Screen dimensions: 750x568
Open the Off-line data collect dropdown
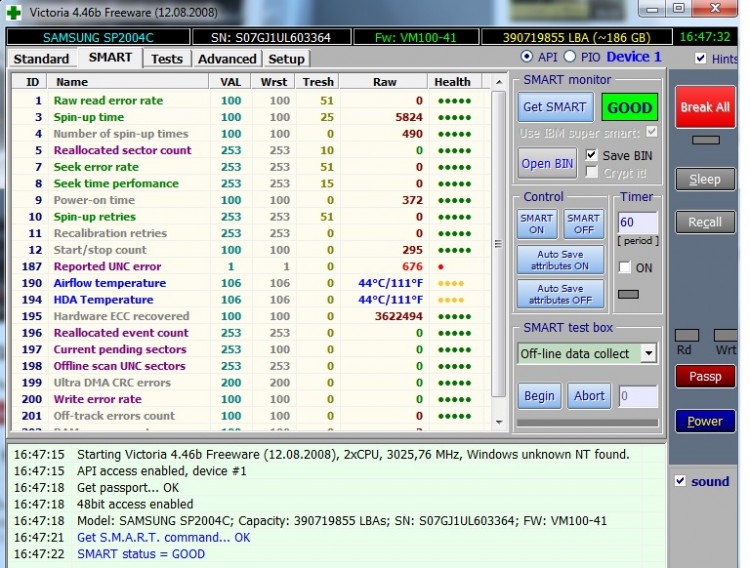click(x=649, y=353)
